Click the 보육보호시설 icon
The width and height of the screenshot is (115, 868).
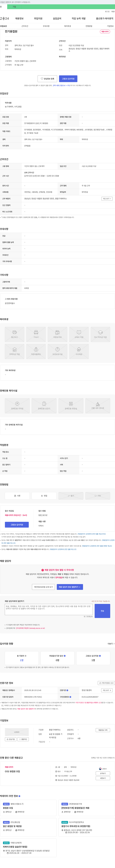click(x=57, y=351)
